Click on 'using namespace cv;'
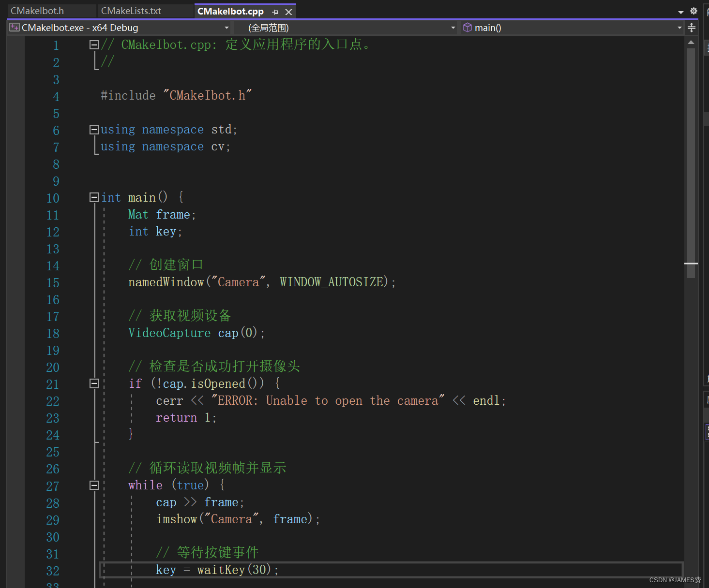Screen dimensions: 709x588 (x=166, y=147)
